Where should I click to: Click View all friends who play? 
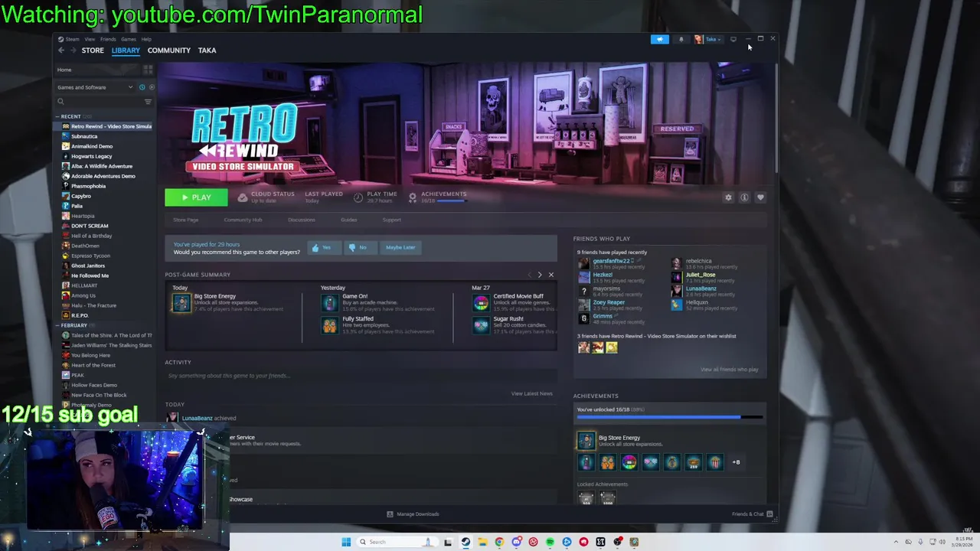(x=729, y=370)
